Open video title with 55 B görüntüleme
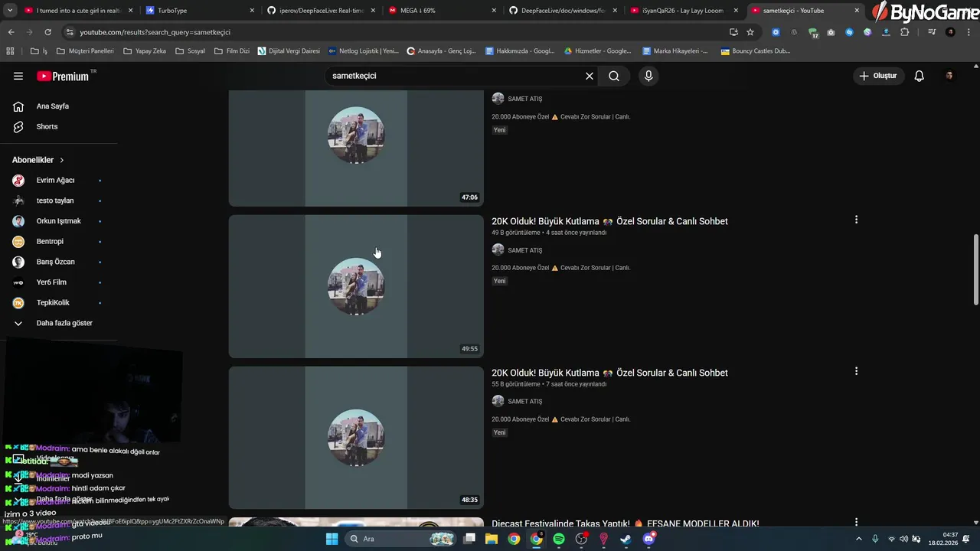Viewport: 980px width, 551px height. [609, 373]
